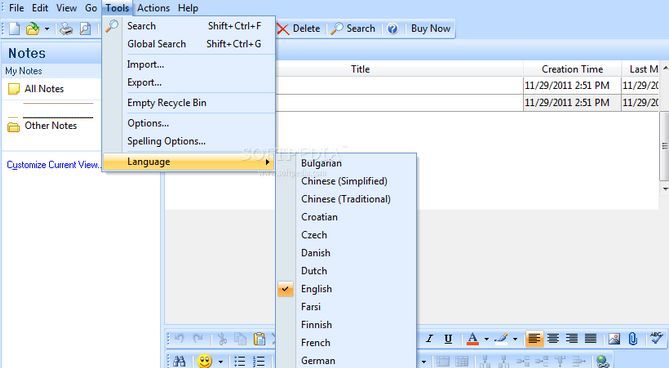Open the Go menu
The image size is (669, 368).
point(91,8)
